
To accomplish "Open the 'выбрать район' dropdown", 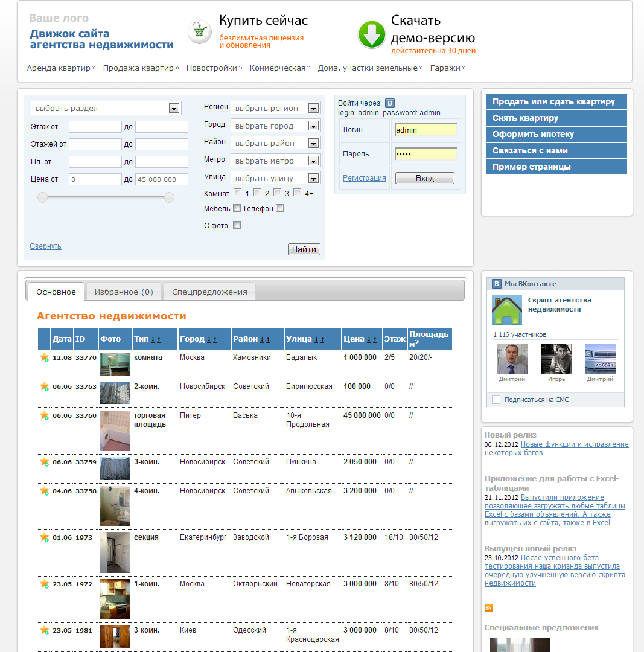I will [275, 143].
